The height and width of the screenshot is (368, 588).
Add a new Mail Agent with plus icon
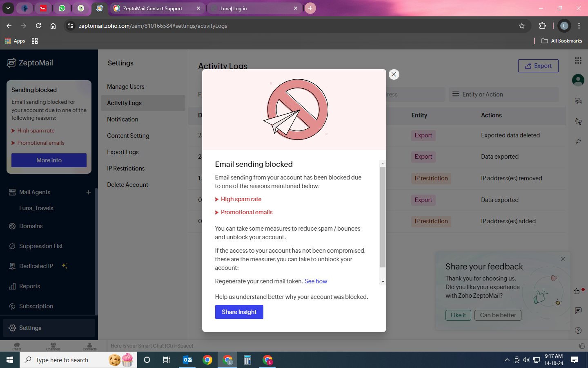(89, 192)
